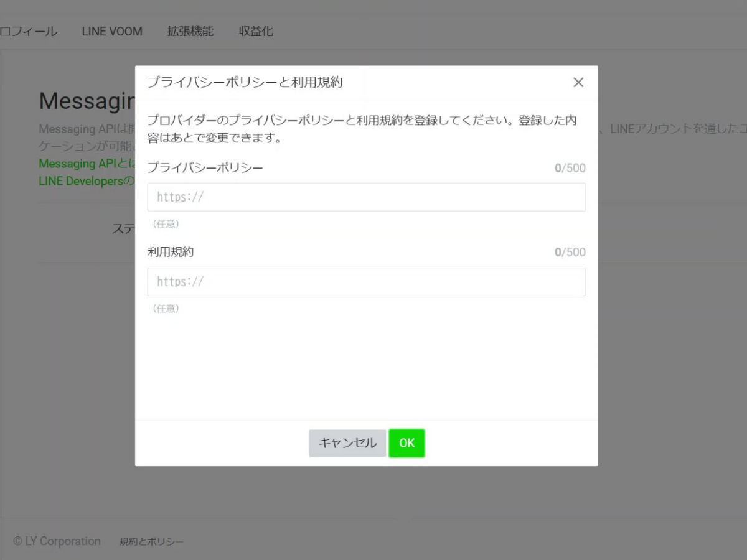Viewport: 747px width, 560px height.
Task: Open the Messaging APIとは green link
Action: [86, 164]
